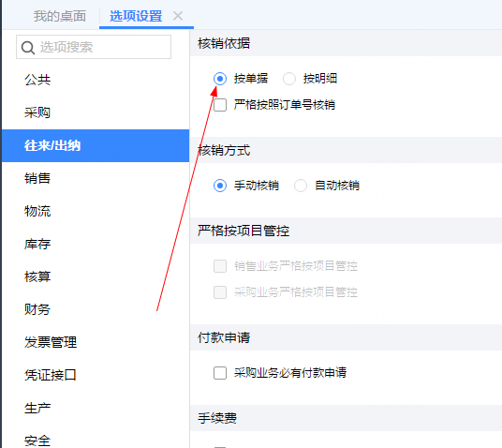Image resolution: width=502 pixels, height=448 pixels.
Task: Switch to 我的桌面 tab
Action: pos(60,16)
